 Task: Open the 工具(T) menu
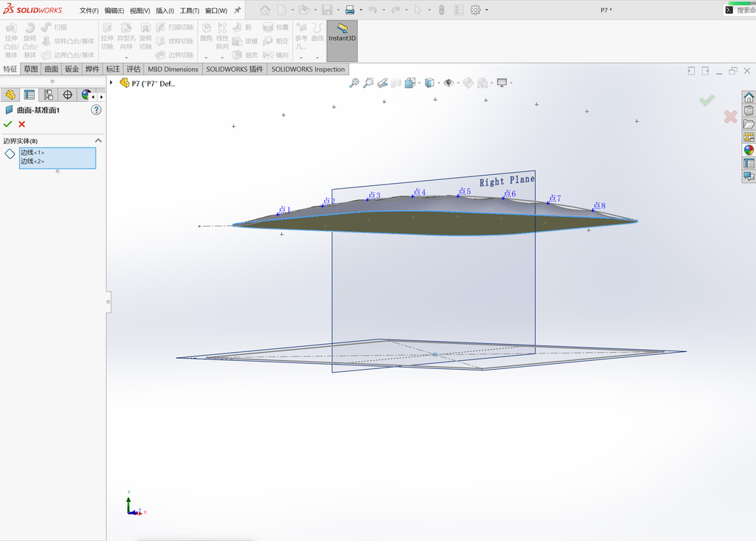(x=190, y=10)
